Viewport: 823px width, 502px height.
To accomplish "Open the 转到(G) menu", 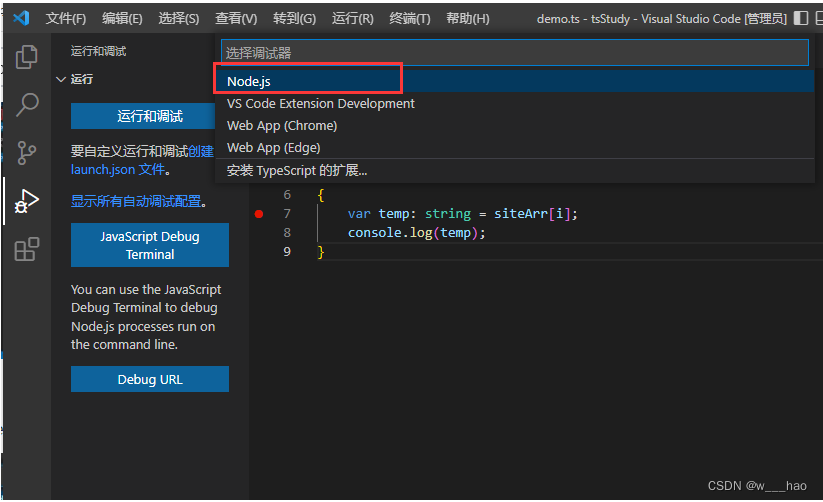I will 294,19.
